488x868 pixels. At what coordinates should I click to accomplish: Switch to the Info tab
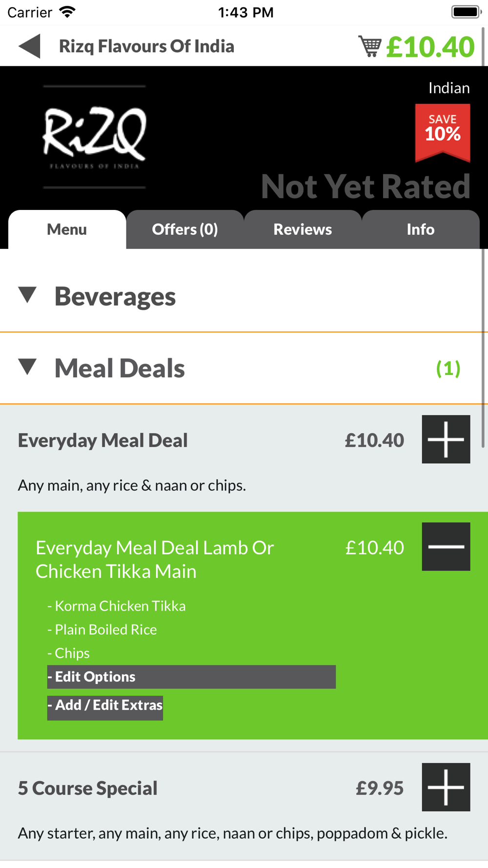[x=421, y=229]
